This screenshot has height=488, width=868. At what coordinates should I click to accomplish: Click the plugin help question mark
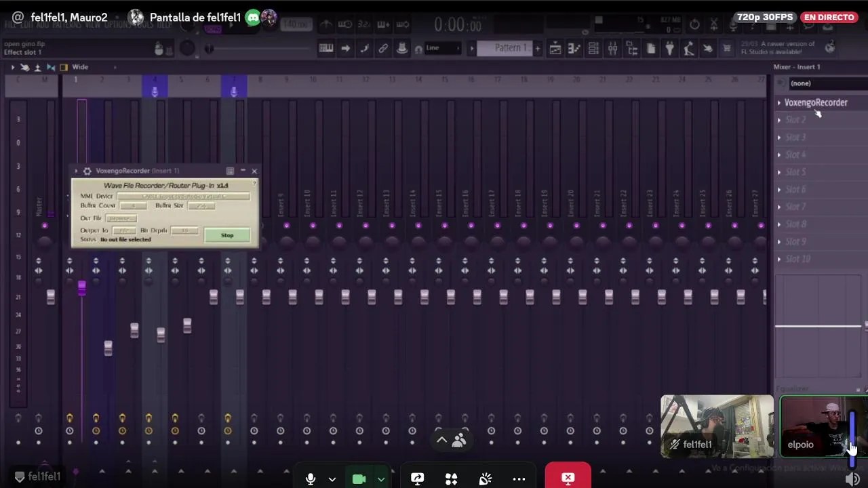254,183
